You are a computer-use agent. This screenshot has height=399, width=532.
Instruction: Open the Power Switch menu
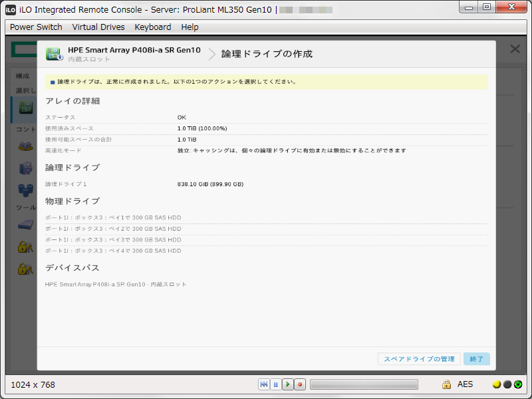tap(35, 27)
